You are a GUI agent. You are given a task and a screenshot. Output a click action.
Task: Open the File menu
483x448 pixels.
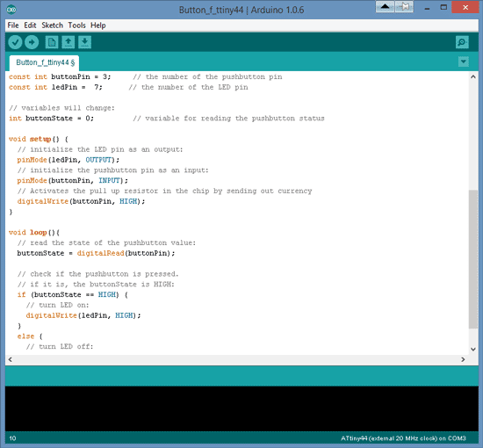pos(13,25)
